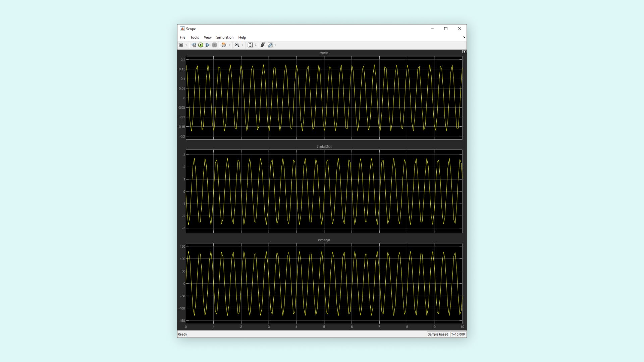
Task: Open the Tools menu
Action: [195, 37]
